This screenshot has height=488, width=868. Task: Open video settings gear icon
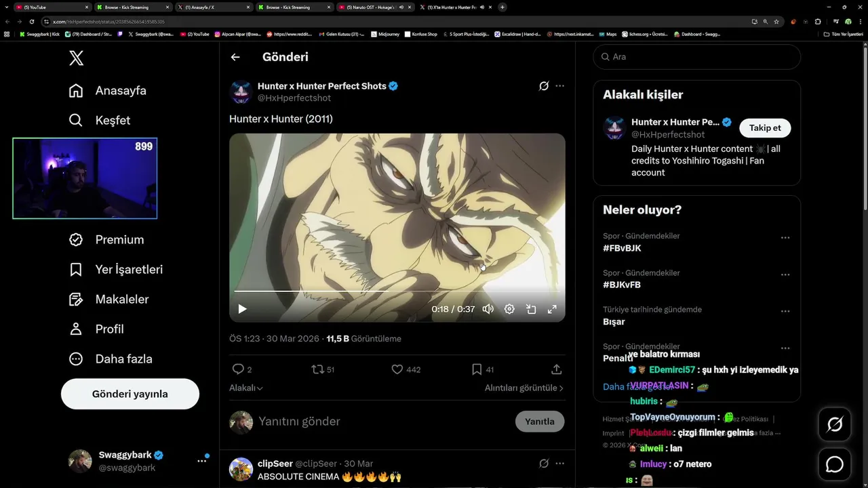coord(509,309)
